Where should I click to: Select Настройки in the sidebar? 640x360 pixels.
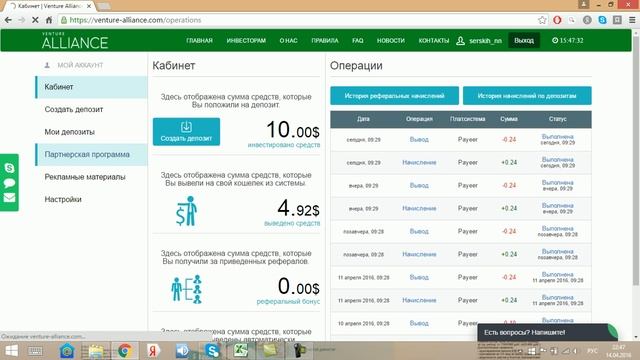[x=91, y=199]
